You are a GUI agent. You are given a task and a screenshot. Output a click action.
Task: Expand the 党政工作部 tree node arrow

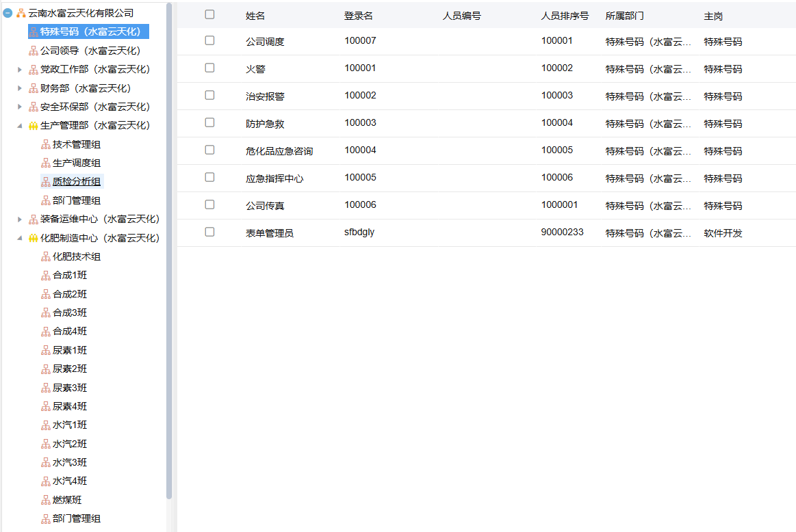[20, 69]
